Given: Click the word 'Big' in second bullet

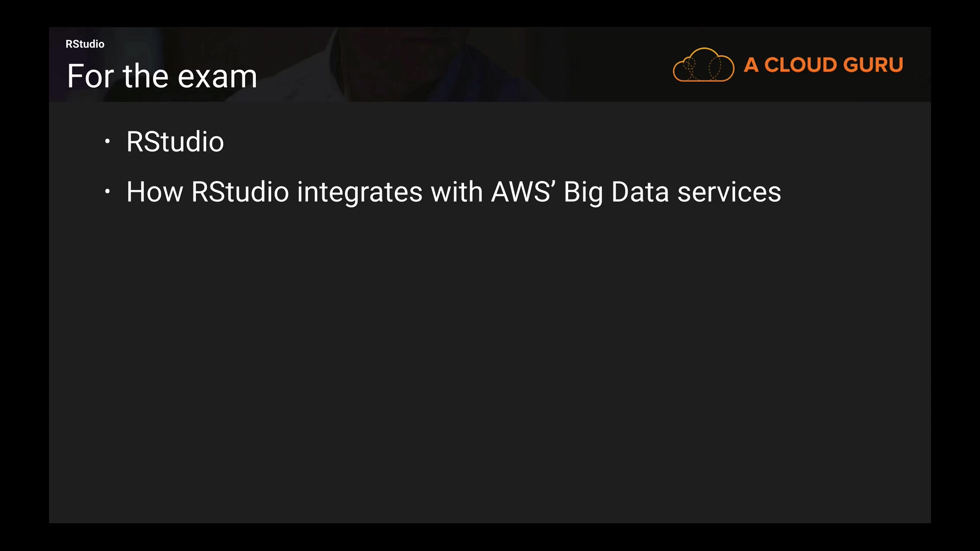Looking at the screenshot, I should (x=583, y=193).
